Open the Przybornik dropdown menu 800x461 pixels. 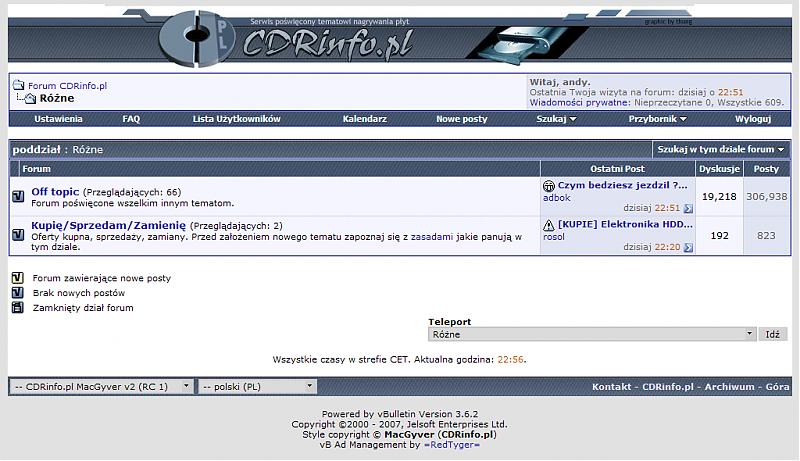[x=658, y=119]
